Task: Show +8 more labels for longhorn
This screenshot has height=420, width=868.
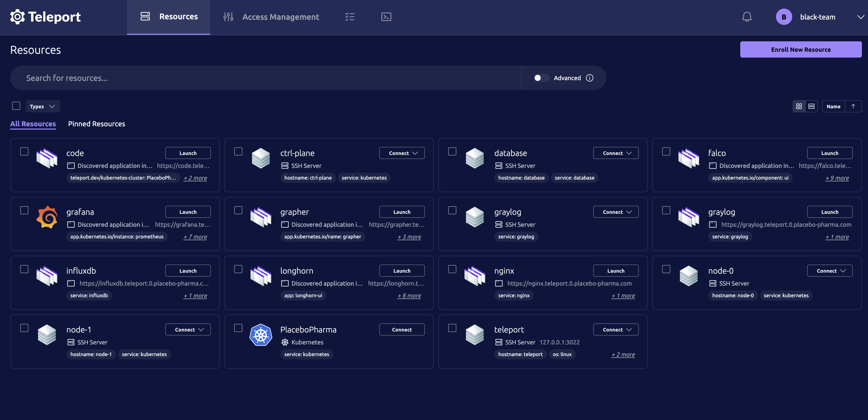Action: [409, 296]
